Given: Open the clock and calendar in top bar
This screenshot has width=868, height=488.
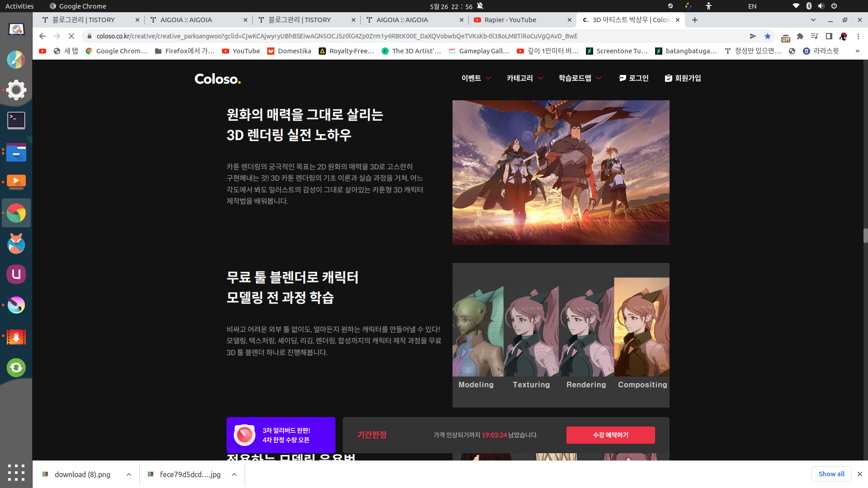Looking at the screenshot, I should point(451,6).
